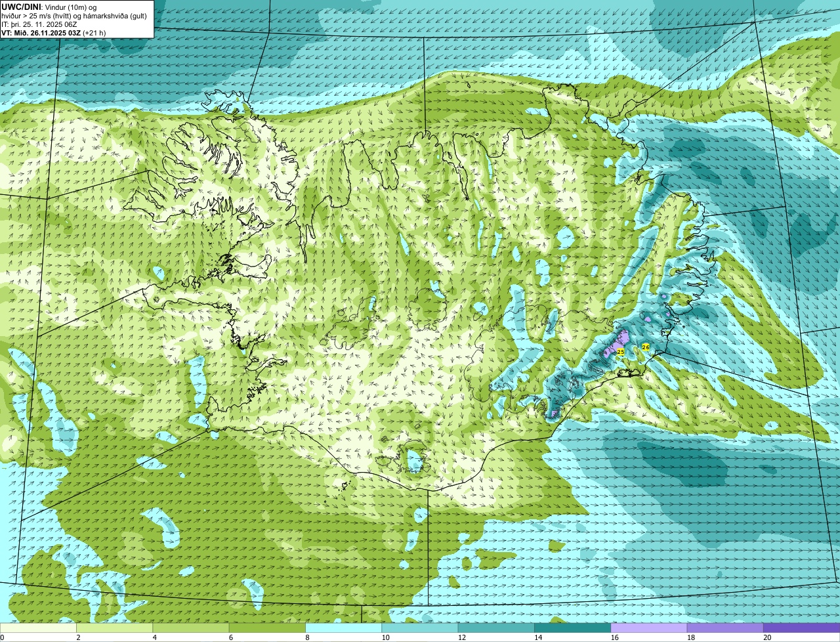This screenshot has width=840, height=642.
Task: Select the above-20 m/s deep purple legend swatch
Action: tap(801, 628)
